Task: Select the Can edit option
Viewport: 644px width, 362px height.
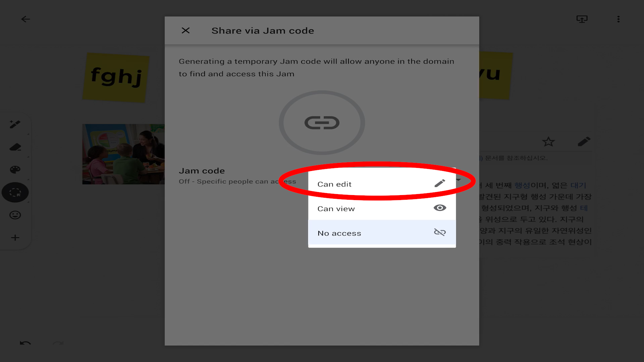Action: point(382,184)
